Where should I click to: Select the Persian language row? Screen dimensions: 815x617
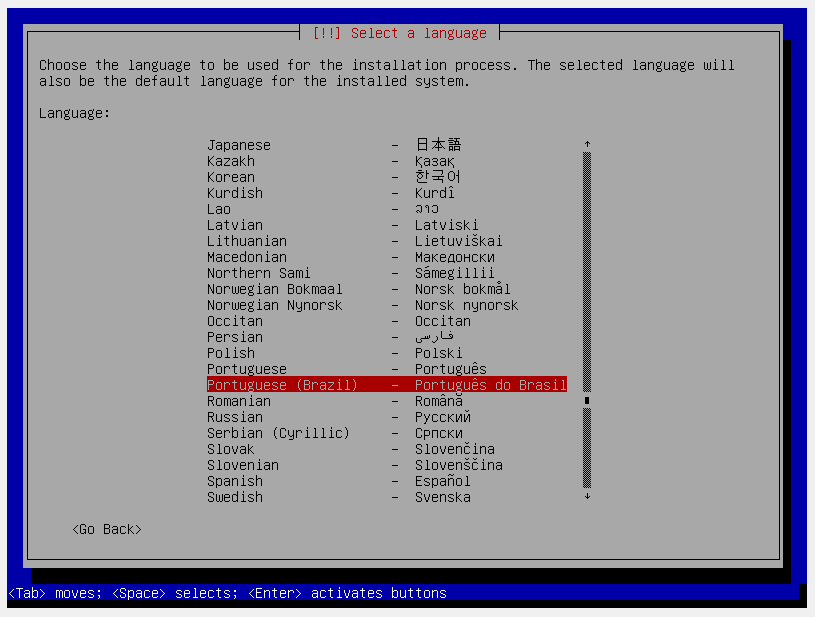(x=387, y=337)
